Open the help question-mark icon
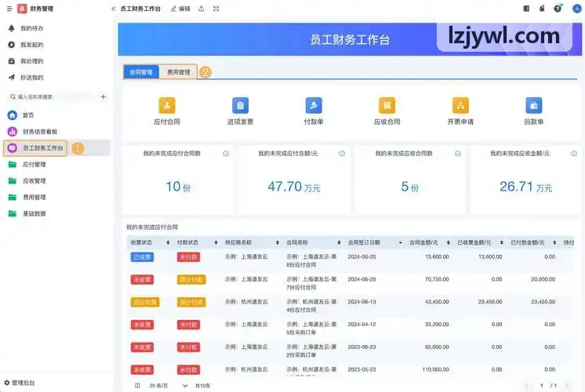The image size is (585, 392). pyautogui.click(x=558, y=8)
